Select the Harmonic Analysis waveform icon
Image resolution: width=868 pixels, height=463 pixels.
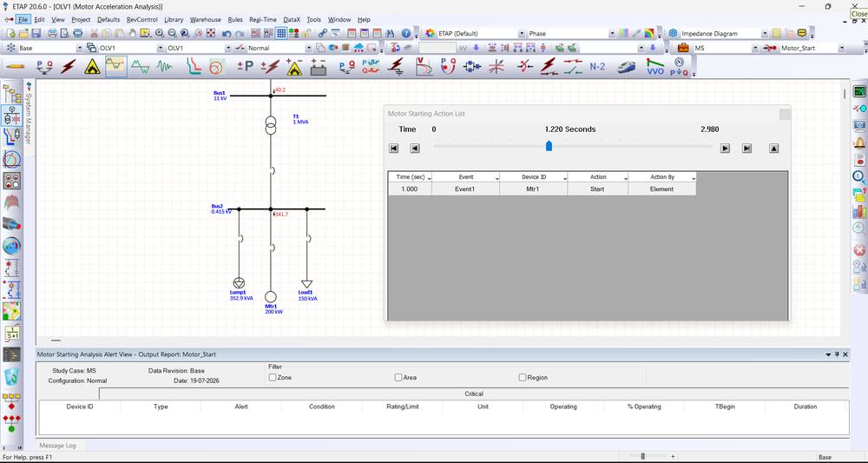tap(140, 67)
